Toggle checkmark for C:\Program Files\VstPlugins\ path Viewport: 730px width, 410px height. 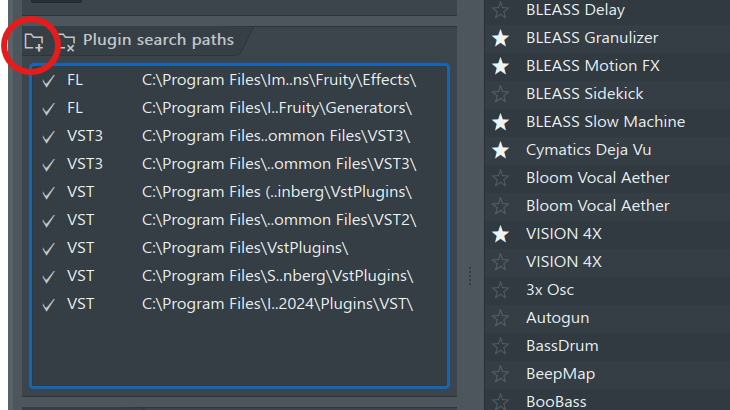pyautogui.click(x=48, y=249)
